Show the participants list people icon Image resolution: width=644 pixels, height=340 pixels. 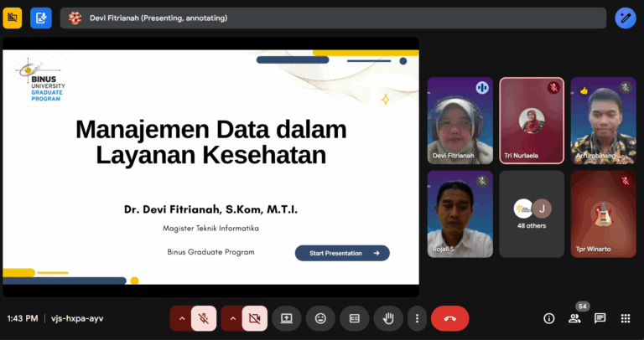pyautogui.click(x=574, y=319)
